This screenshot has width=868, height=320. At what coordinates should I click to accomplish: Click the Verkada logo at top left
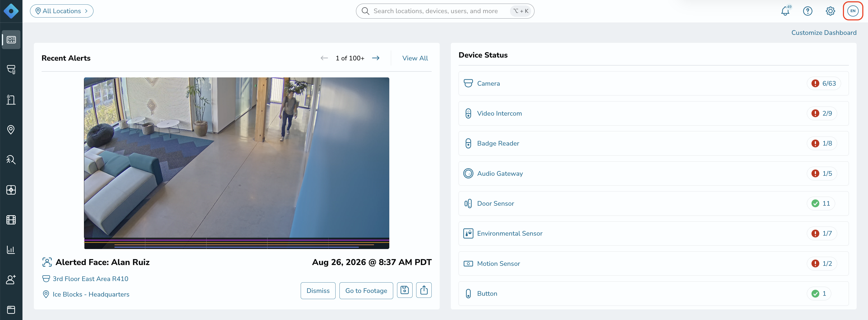[11, 11]
